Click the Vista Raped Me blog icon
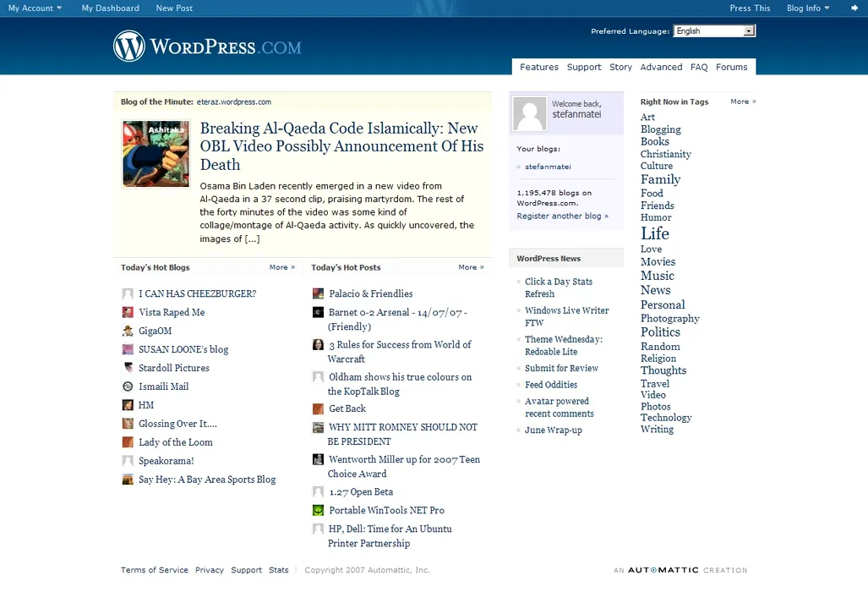 pyautogui.click(x=128, y=312)
